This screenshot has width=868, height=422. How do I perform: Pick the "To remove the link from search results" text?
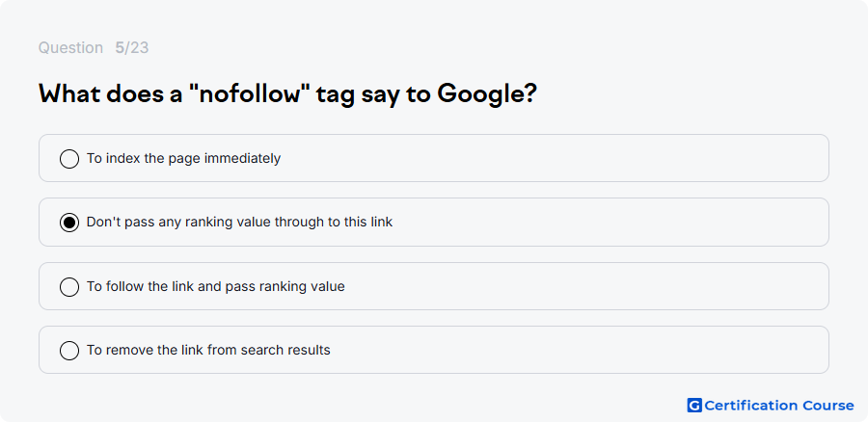pyautogui.click(x=208, y=350)
